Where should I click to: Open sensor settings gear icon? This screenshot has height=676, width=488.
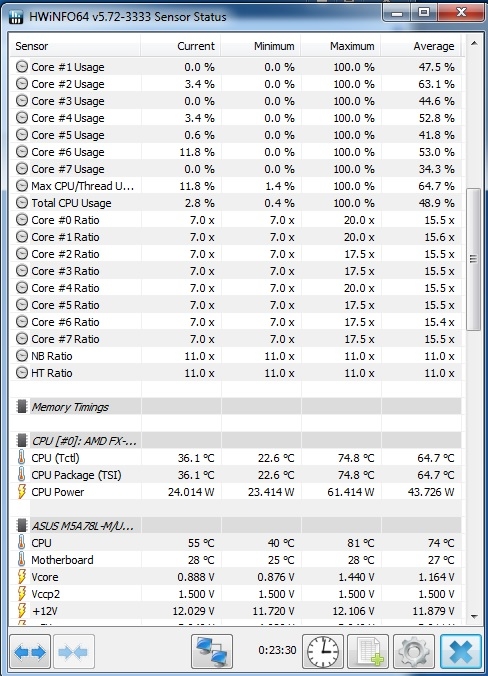click(x=414, y=652)
